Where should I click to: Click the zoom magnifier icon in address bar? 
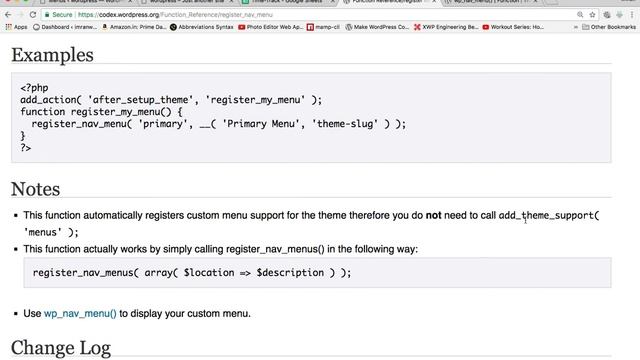click(x=580, y=15)
